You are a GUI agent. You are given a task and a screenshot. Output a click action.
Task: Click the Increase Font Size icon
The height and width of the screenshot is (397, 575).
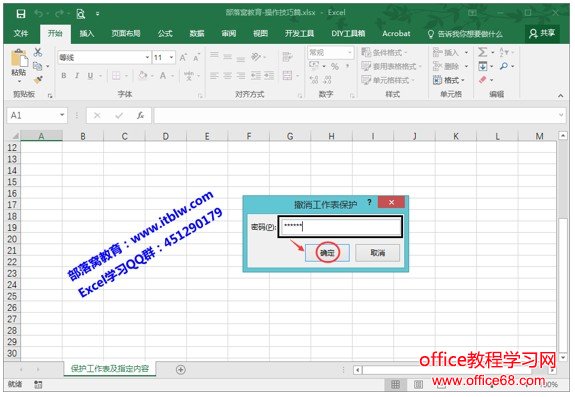[183, 57]
